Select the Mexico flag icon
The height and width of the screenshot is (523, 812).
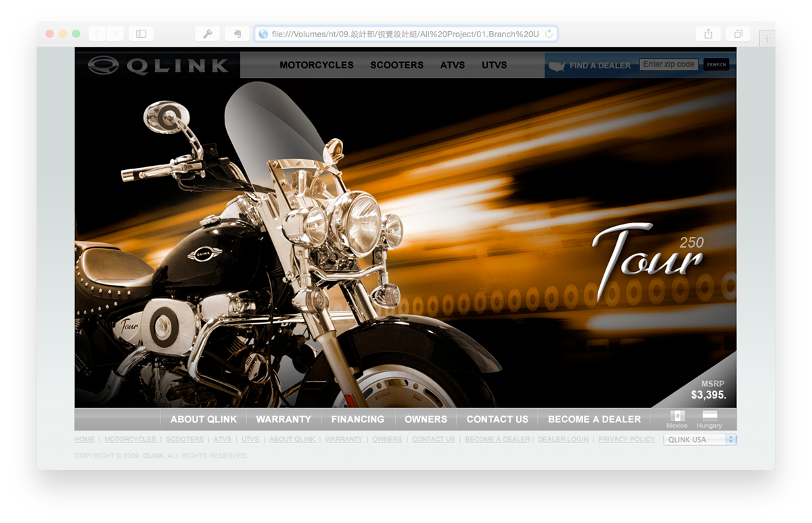pos(677,415)
